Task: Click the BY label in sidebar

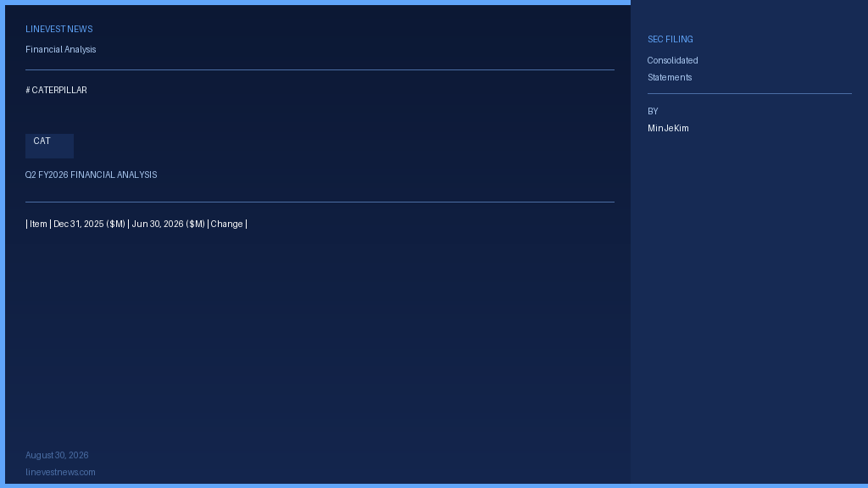Action: point(654,111)
